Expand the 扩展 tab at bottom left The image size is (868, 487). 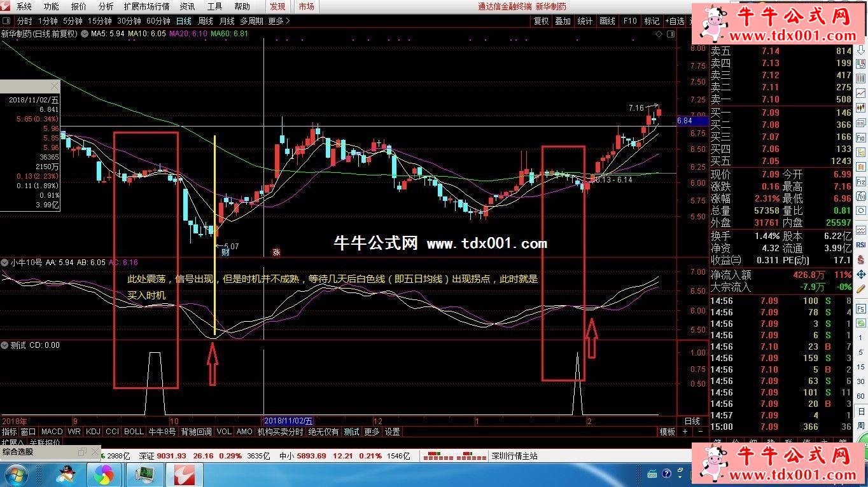[x=12, y=442]
